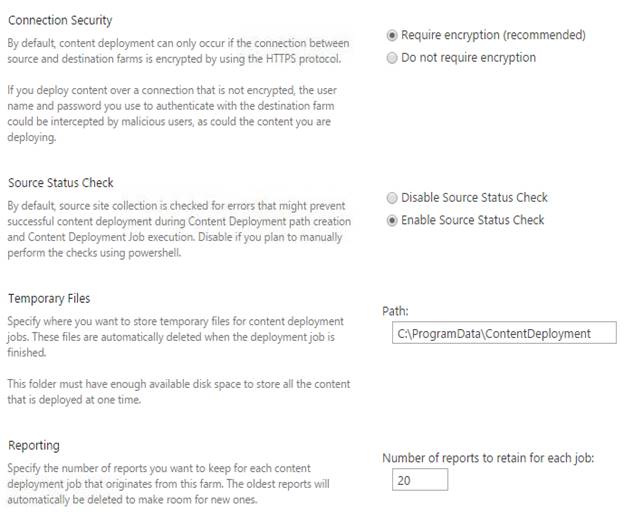This screenshot has height=526, width=624.
Task: Pick the Enable Source Status Check radio button
Action: (392, 220)
